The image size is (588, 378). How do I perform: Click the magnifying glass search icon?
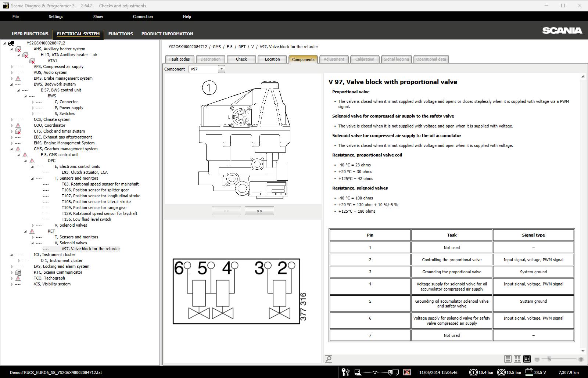(x=329, y=359)
